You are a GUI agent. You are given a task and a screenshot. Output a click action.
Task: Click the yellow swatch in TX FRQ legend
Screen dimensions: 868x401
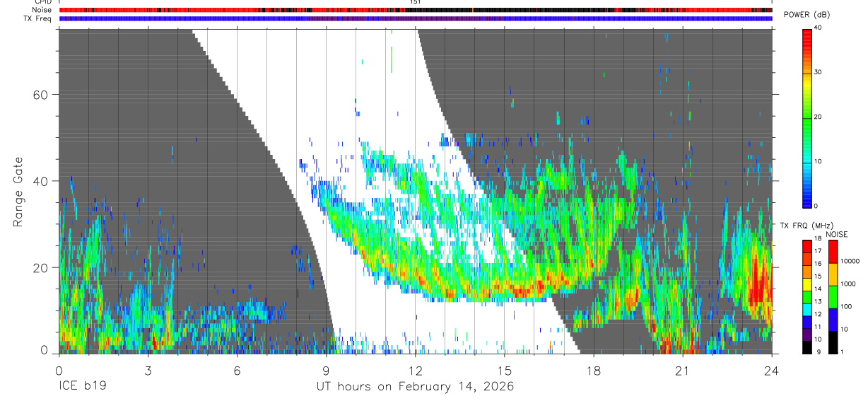807,283
